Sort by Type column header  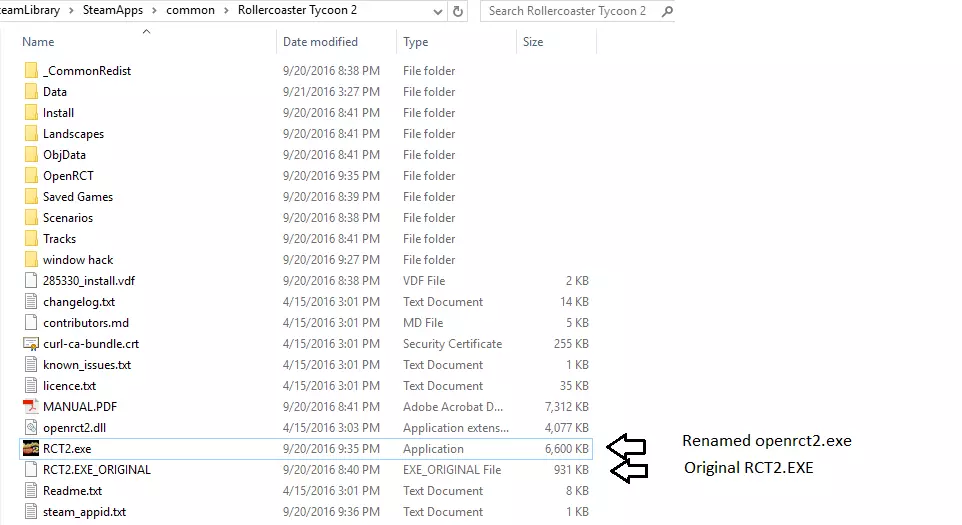click(416, 42)
